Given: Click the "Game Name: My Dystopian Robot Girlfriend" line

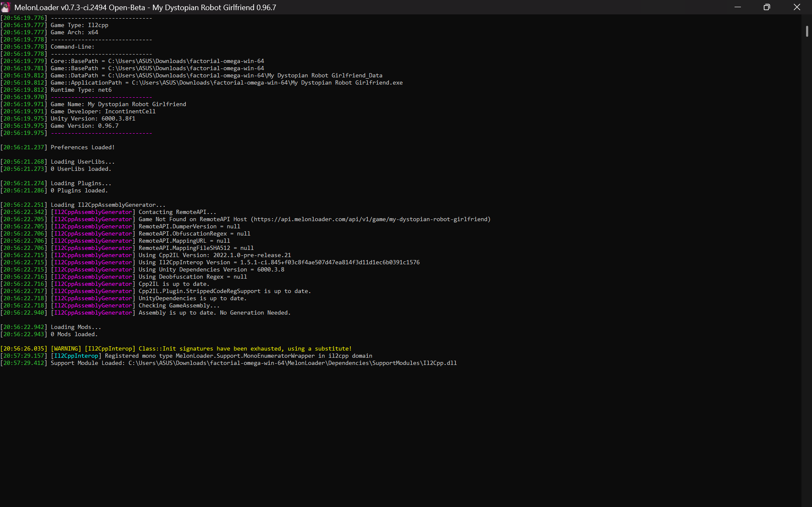Looking at the screenshot, I should click(93, 104).
